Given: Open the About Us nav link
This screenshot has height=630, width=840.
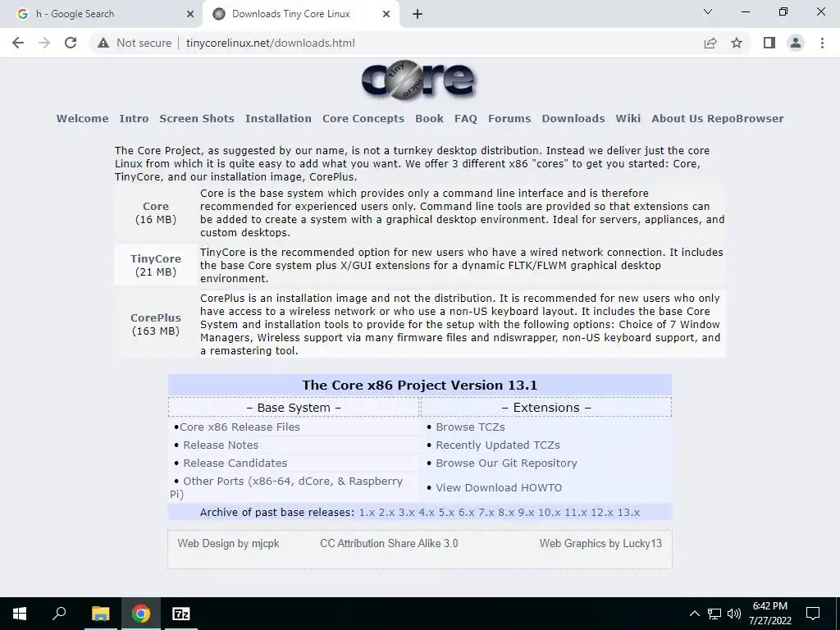Looking at the screenshot, I should (x=677, y=118).
